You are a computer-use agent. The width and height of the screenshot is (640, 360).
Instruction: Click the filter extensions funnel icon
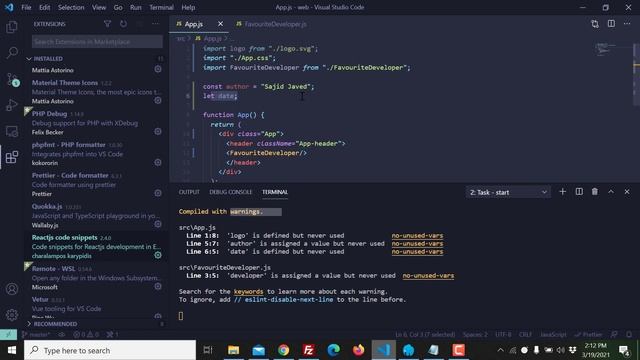click(x=107, y=24)
